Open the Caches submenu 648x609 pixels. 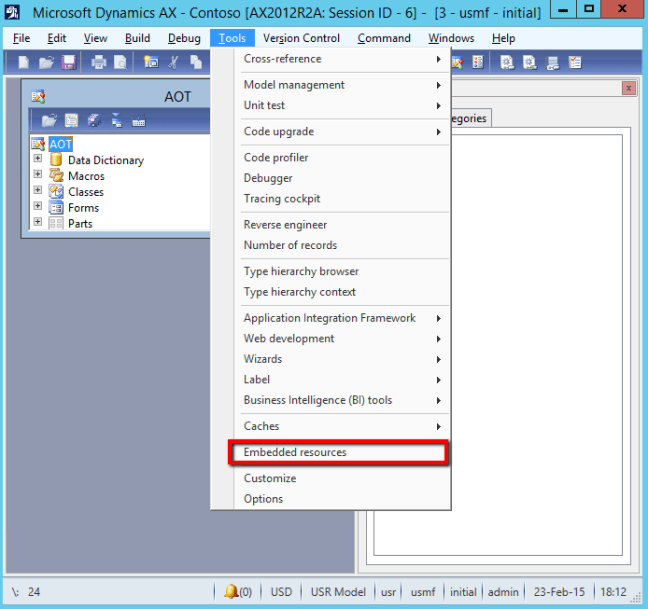342,426
